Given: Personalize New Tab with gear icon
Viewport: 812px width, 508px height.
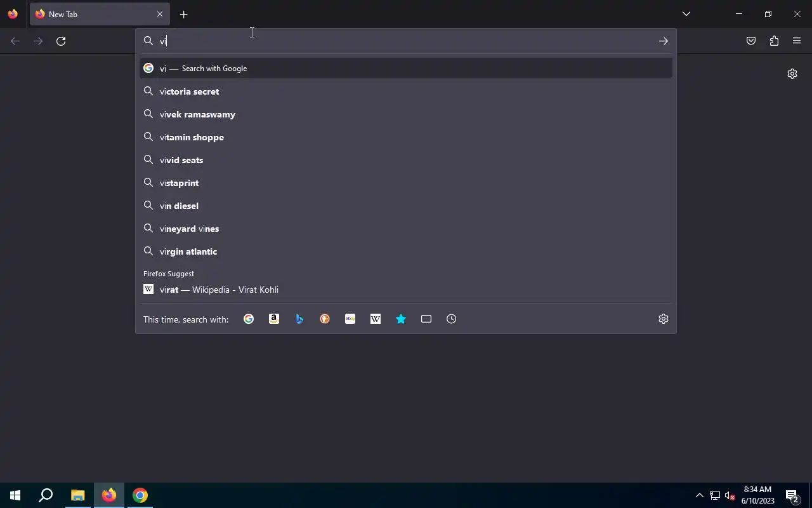Looking at the screenshot, I should 792,74.
